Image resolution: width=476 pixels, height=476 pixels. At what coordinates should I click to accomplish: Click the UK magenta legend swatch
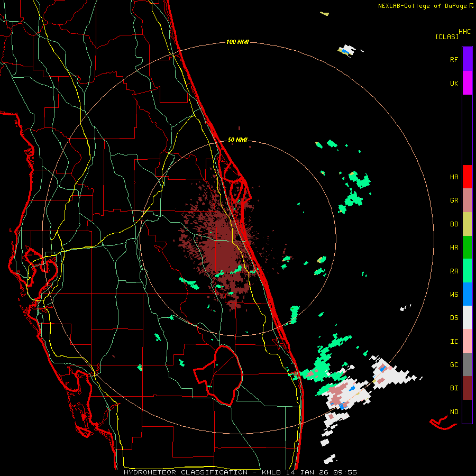467,83
